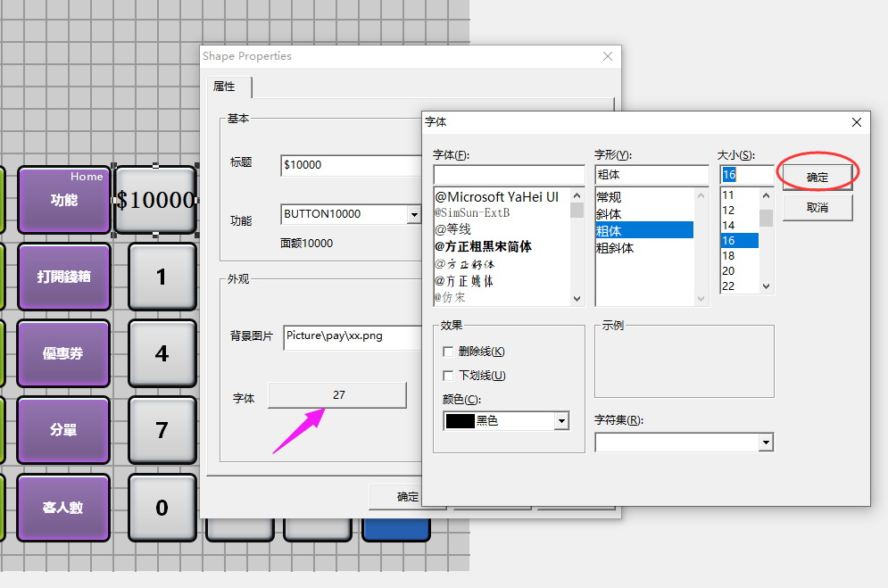The width and height of the screenshot is (888, 588).
Task: Open font picker button showing 27
Action: [x=337, y=395]
